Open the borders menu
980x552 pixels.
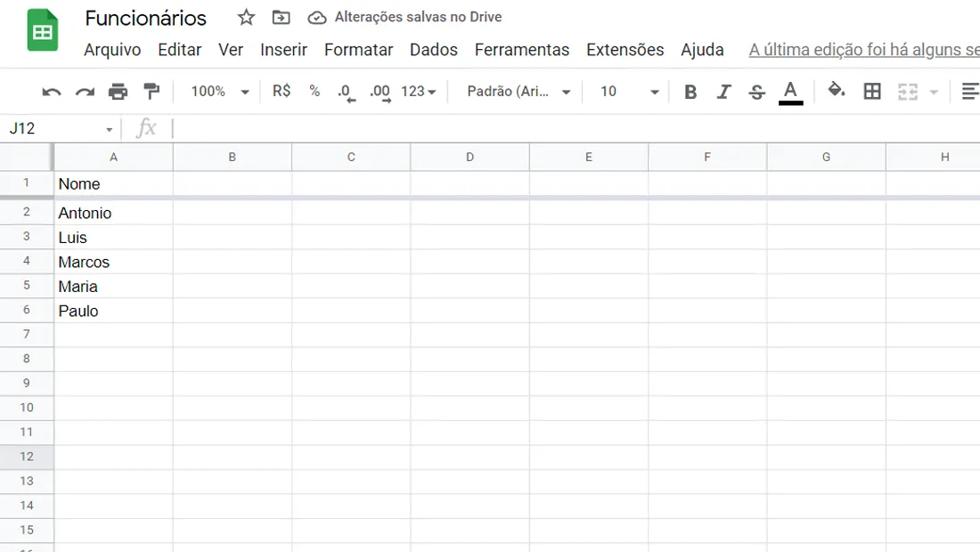(872, 91)
